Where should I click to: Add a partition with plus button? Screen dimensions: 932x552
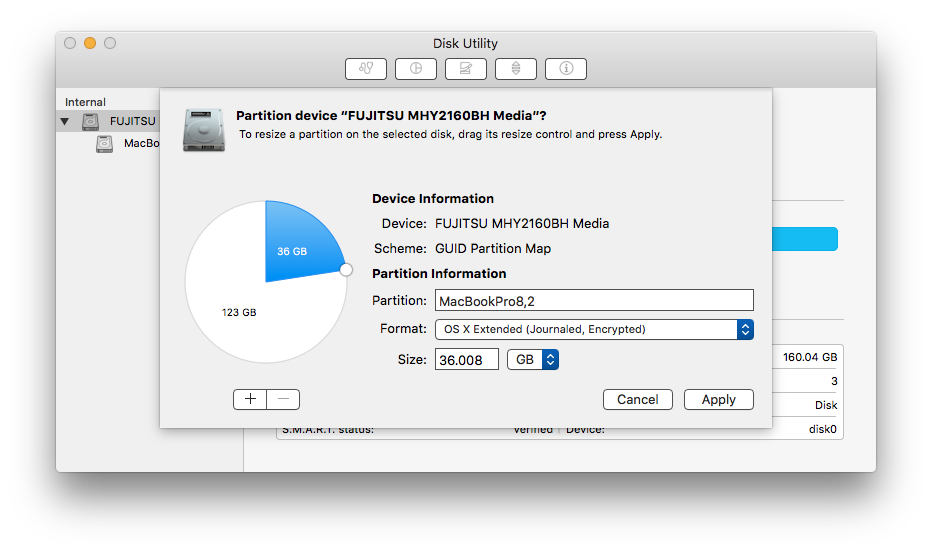coord(250,399)
